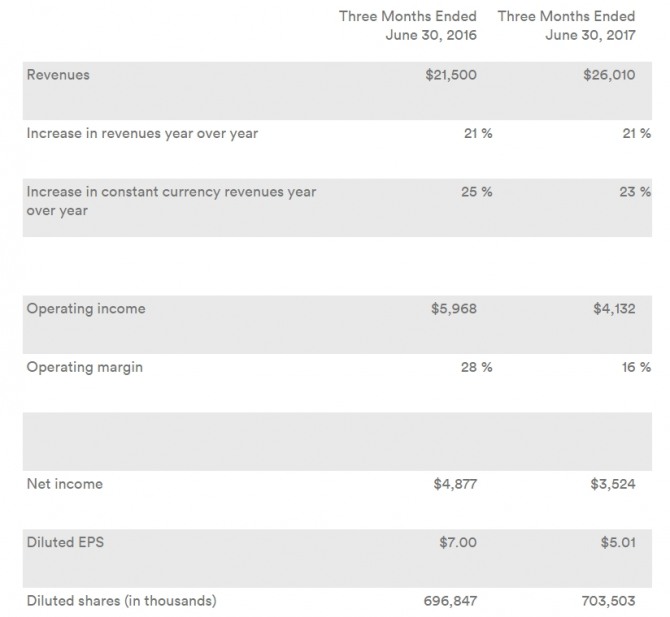Select the $26,010 revenues value
This screenshot has height=617, width=670.
609,75
